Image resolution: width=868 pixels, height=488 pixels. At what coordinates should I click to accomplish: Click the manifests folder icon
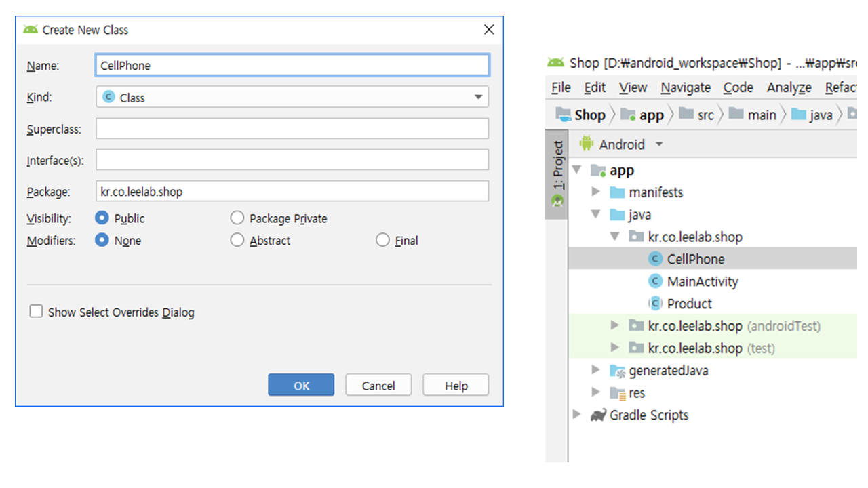coord(617,192)
